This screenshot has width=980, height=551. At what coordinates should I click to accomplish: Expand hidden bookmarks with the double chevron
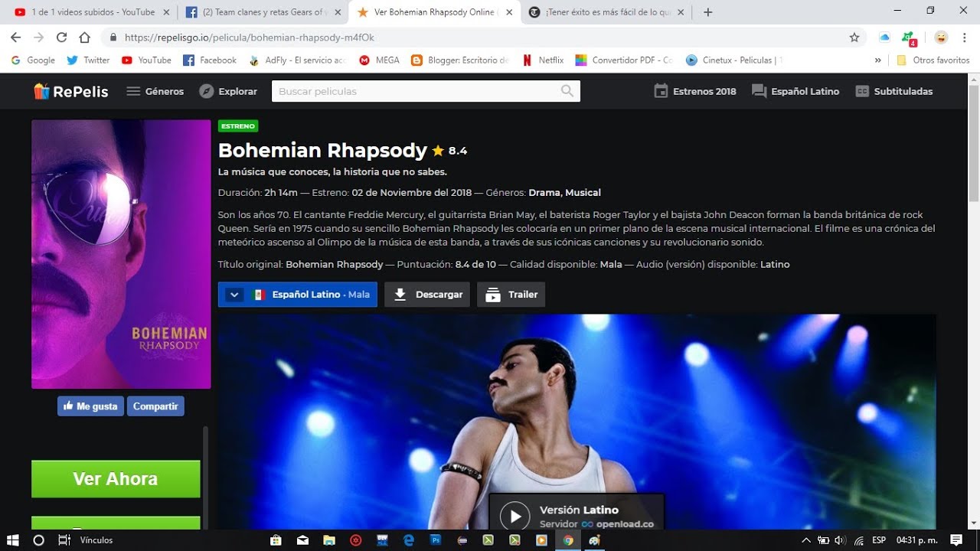point(877,60)
